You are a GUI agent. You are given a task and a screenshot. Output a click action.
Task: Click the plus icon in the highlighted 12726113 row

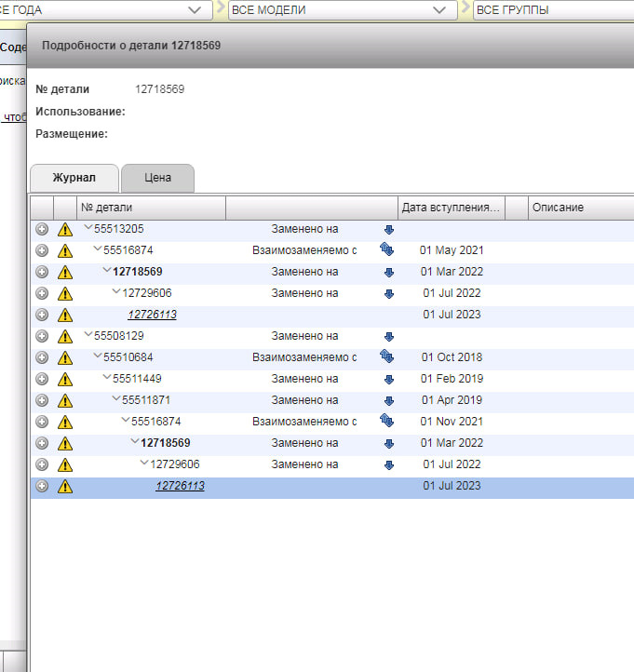pos(41,486)
